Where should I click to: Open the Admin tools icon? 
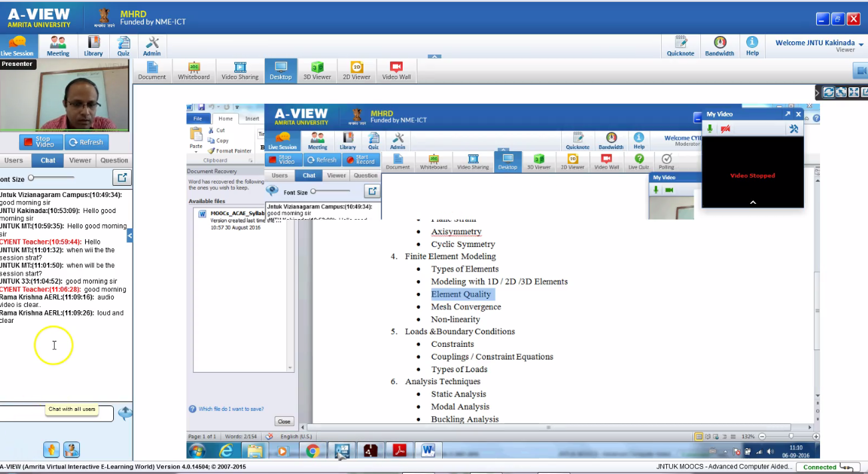[x=152, y=46]
